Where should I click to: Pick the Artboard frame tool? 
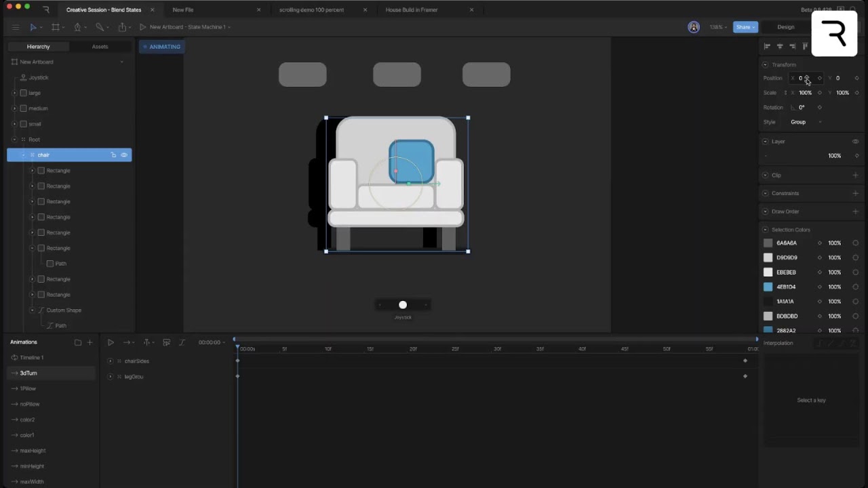coord(55,27)
